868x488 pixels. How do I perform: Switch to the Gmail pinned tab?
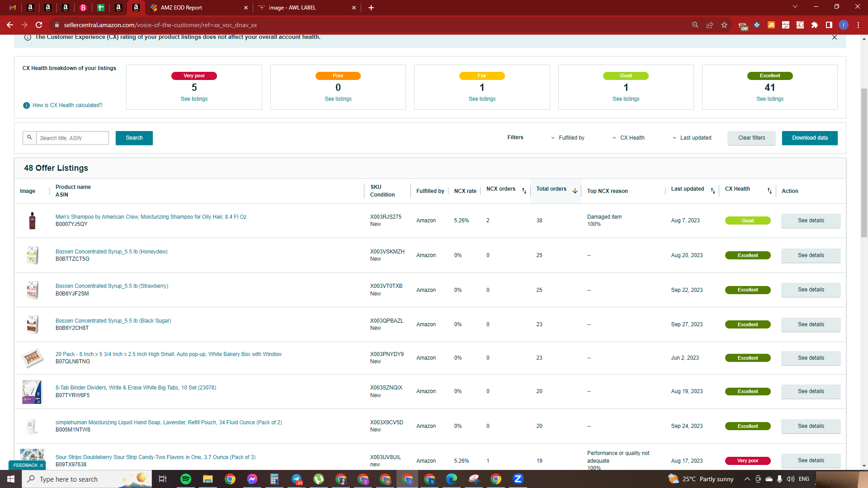[13, 8]
